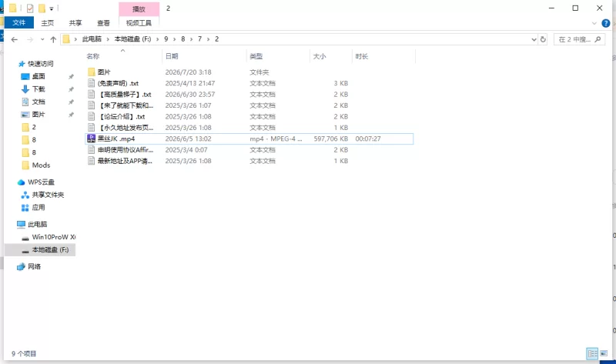The image size is (616, 364).
Task: Expand the ribbon with the chevron
Action: 594,23
